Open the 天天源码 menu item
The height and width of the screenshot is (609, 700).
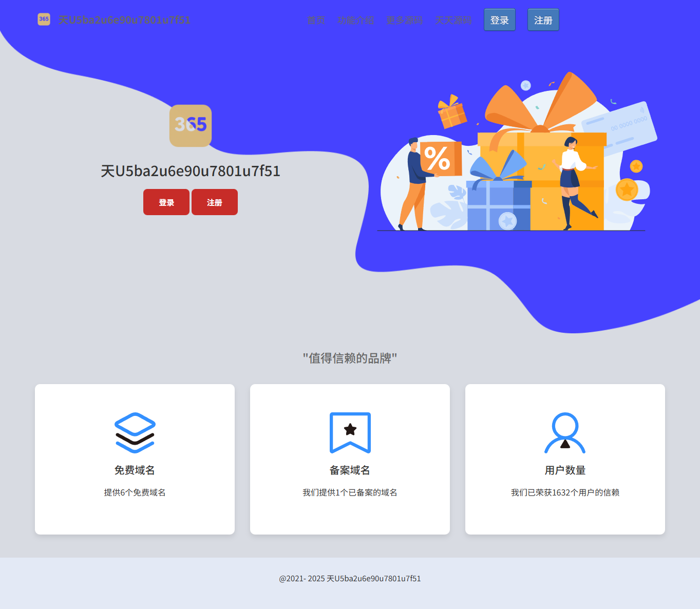(453, 20)
